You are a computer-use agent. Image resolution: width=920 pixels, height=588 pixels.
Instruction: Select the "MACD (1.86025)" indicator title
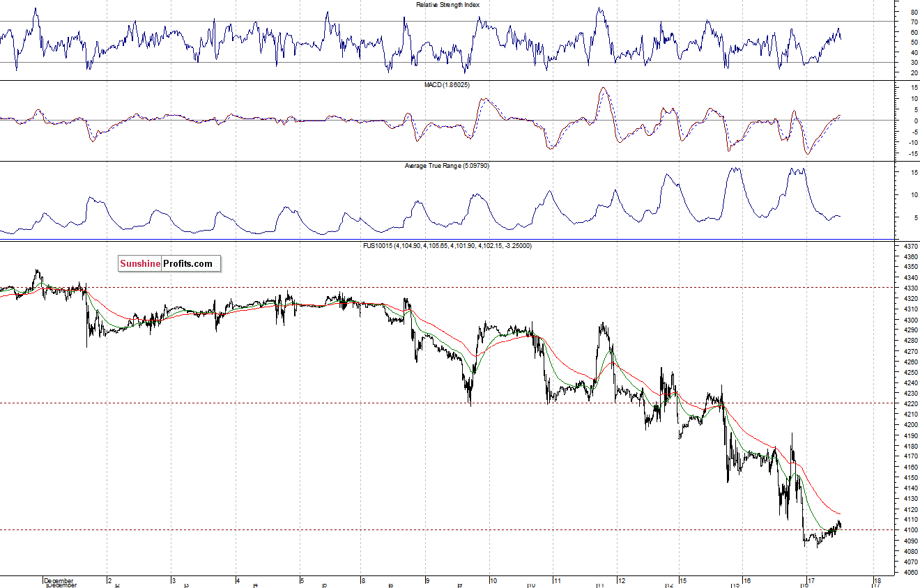click(x=446, y=84)
